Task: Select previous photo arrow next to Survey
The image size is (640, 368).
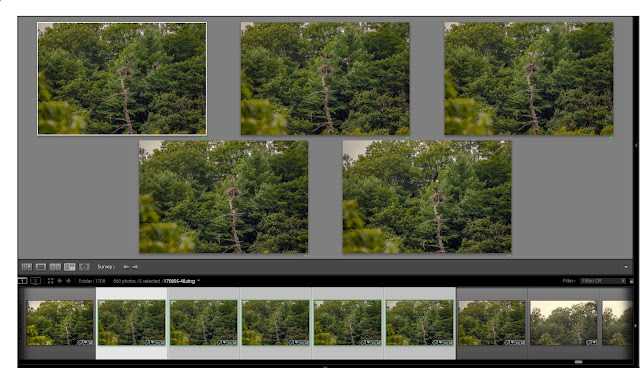Action: 126,267
